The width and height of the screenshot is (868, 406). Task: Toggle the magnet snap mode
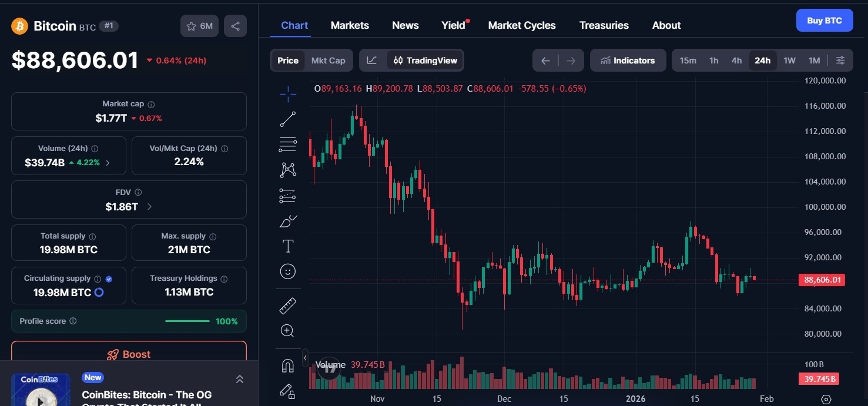pyautogui.click(x=288, y=365)
